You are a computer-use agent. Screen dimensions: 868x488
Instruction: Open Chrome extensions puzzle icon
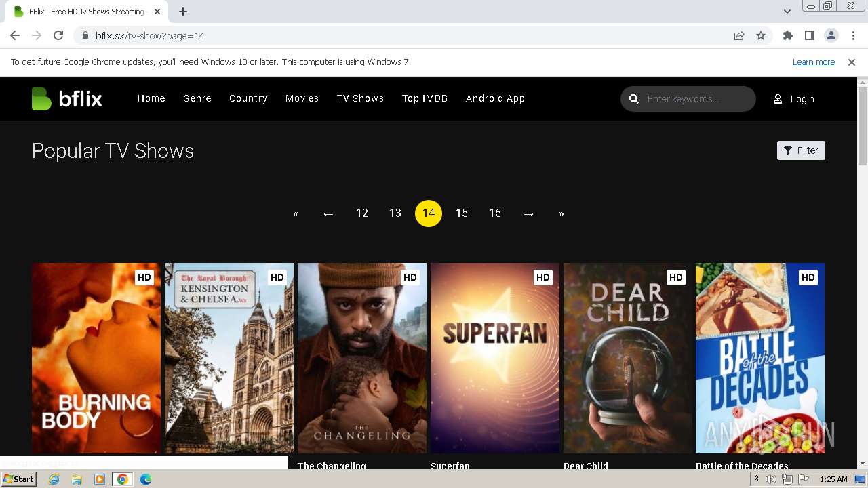click(787, 35)
